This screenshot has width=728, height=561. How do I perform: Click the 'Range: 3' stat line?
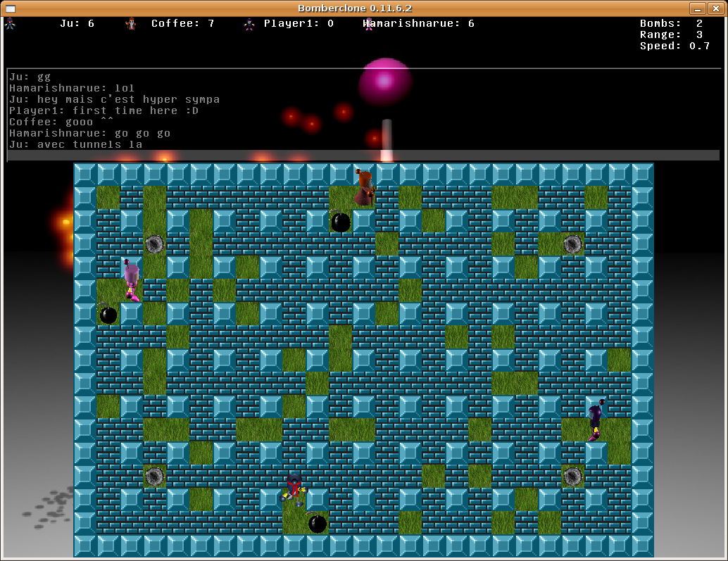[x=672, y=34]
